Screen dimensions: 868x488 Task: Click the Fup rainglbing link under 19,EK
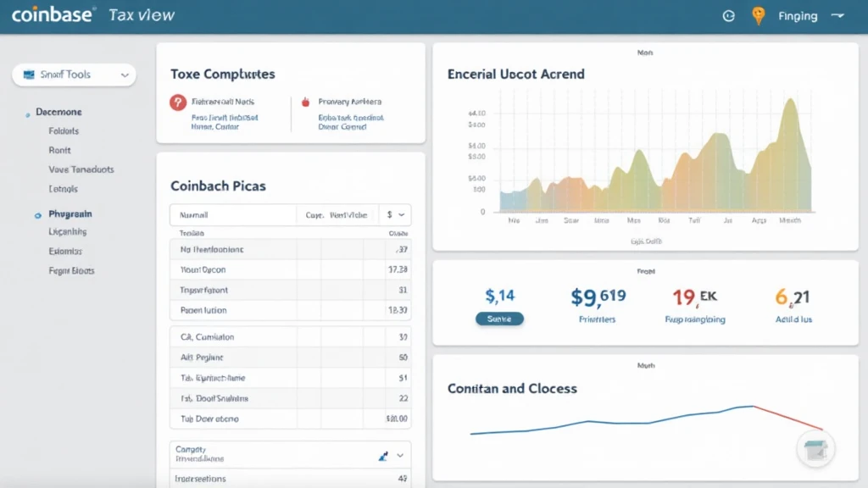pos(695,319)
